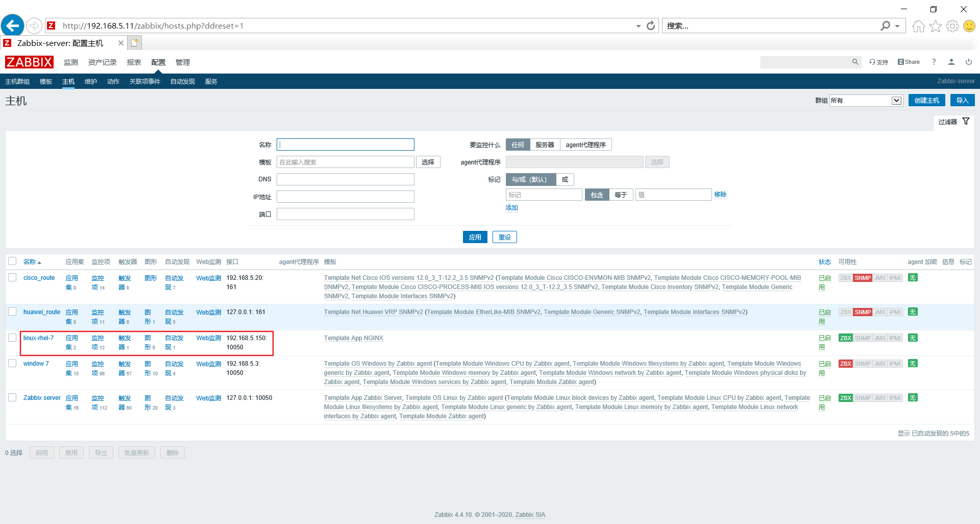Sort hosts by 状态 column
Screen dimensions: 980x524
[x=824, y=261]
